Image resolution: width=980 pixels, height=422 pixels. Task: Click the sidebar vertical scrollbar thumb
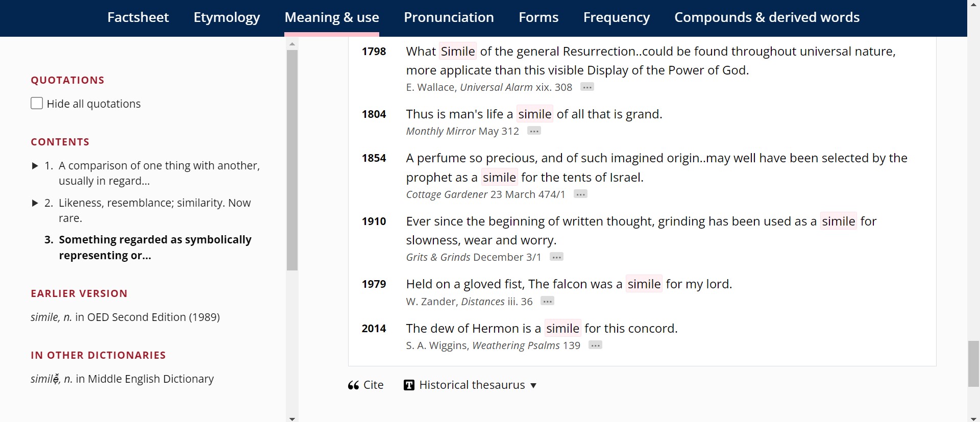292,158
